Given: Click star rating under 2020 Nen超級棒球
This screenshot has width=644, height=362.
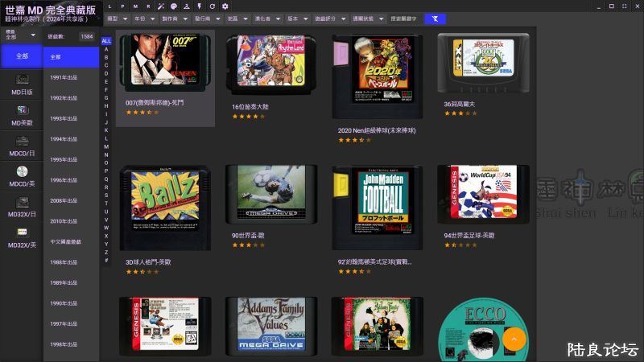Looking at the screenshot, I should 354,140.
